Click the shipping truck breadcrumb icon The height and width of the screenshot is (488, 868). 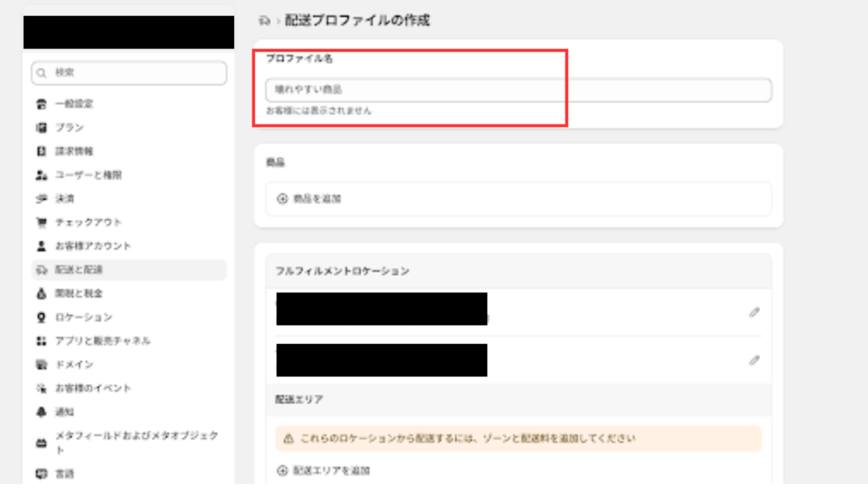coord(264,20)
